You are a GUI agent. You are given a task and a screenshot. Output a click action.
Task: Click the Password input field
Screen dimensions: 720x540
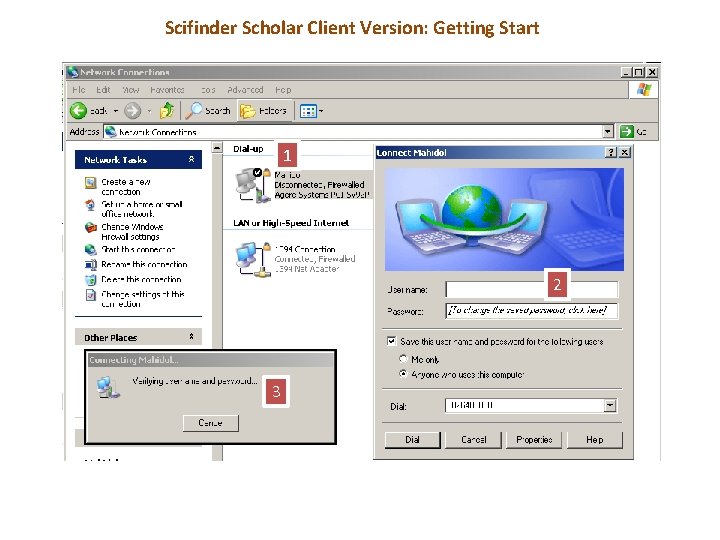[x=531, y=310]
